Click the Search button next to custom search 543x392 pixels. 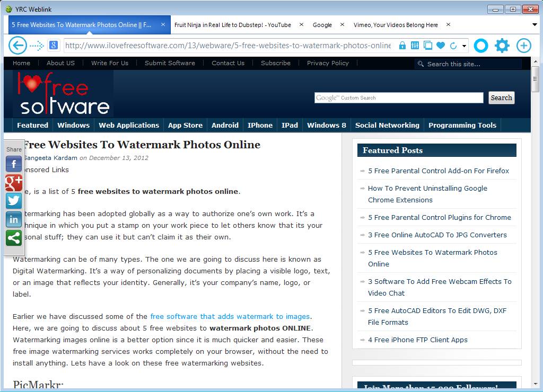(501, 97)
